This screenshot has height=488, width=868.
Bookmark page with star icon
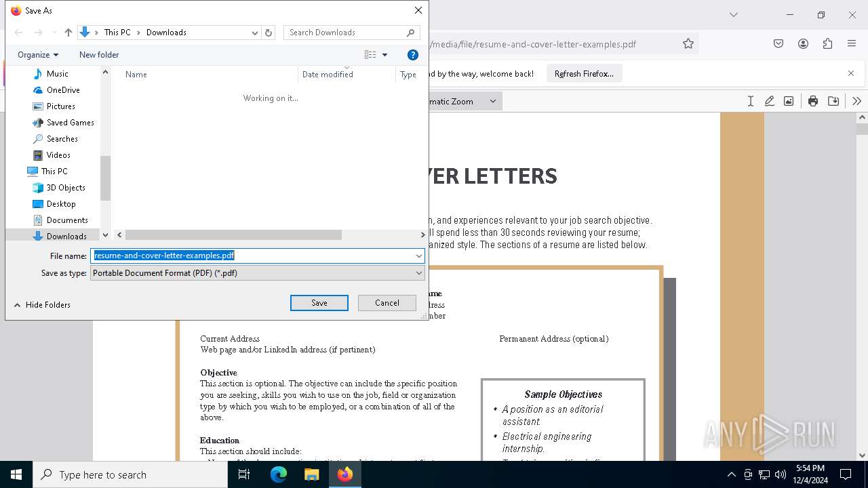point(688,44)
